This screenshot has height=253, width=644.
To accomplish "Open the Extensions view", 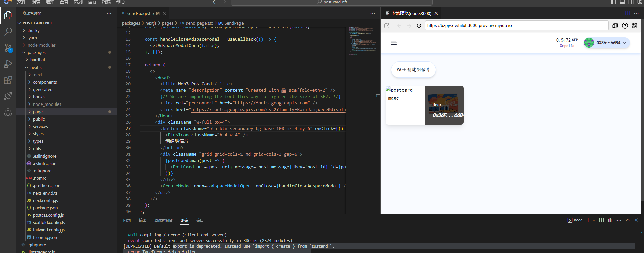I will tap(8, 80).
